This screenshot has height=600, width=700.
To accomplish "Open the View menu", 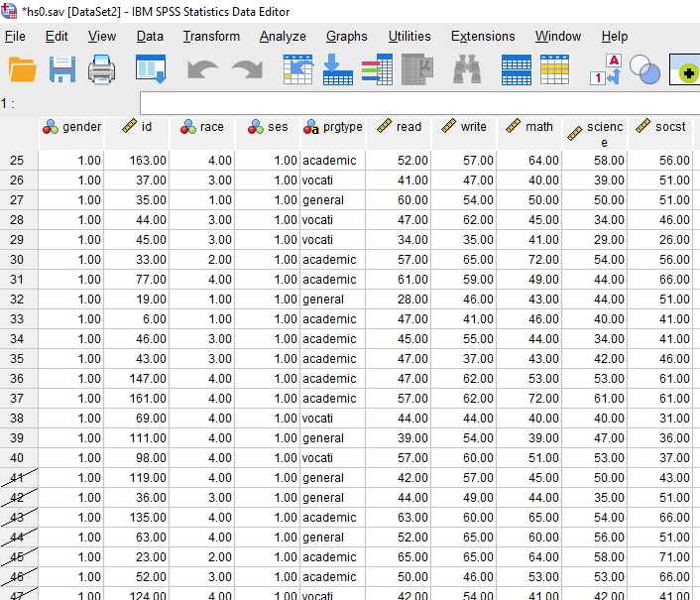I will [x=102, y=36].
